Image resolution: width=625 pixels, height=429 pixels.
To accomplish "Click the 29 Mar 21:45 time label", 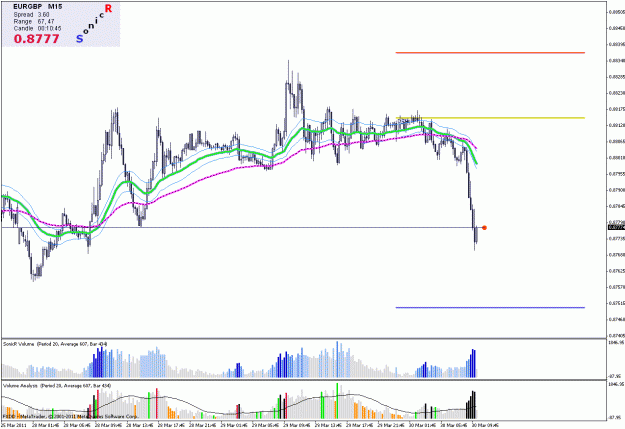I will point(392,425).
